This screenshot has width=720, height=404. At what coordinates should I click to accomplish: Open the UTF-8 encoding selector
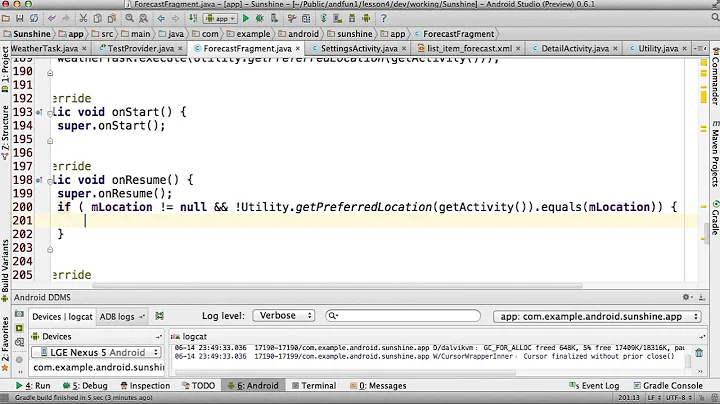tap(678, 398)
